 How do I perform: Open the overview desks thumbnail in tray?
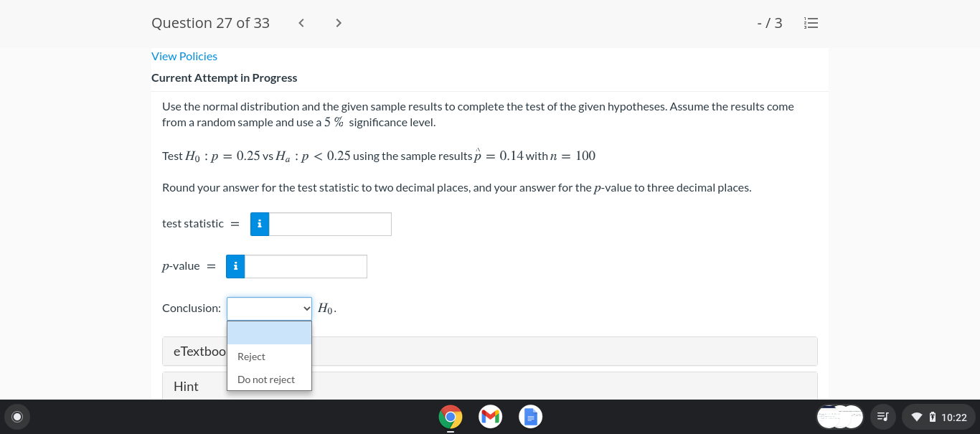click(x=840, y=417)
